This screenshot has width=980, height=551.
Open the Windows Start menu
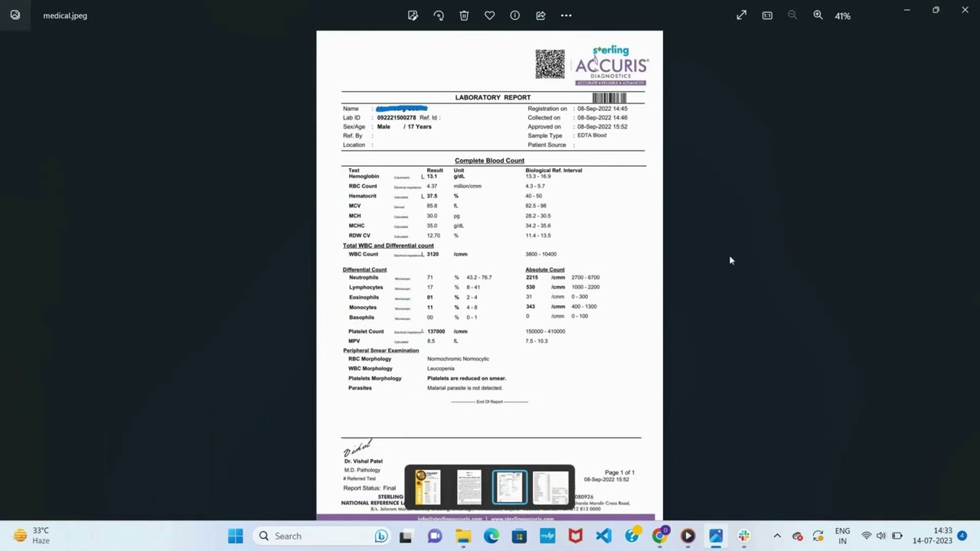235,536
